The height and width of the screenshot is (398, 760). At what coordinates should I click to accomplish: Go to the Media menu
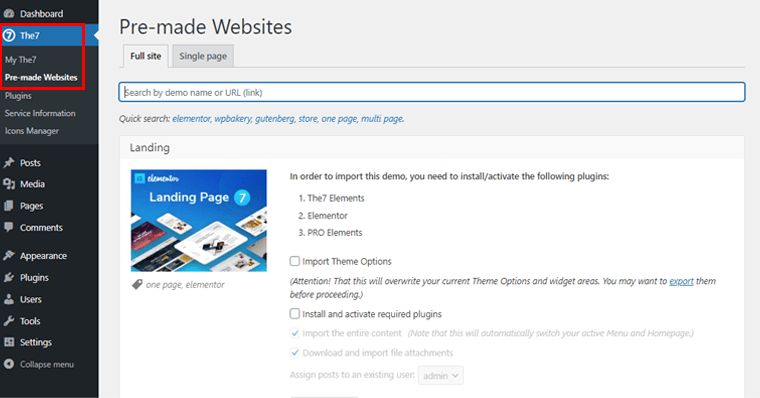click(x=32, y=184)
